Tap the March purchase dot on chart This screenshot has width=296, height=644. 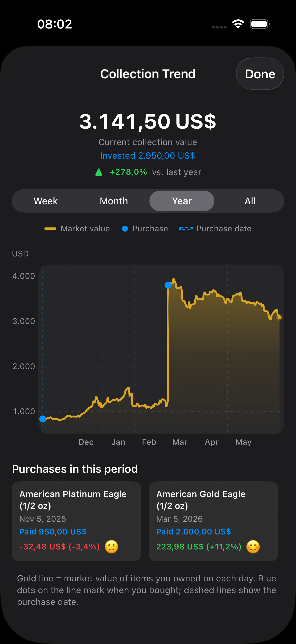point(168,285)
